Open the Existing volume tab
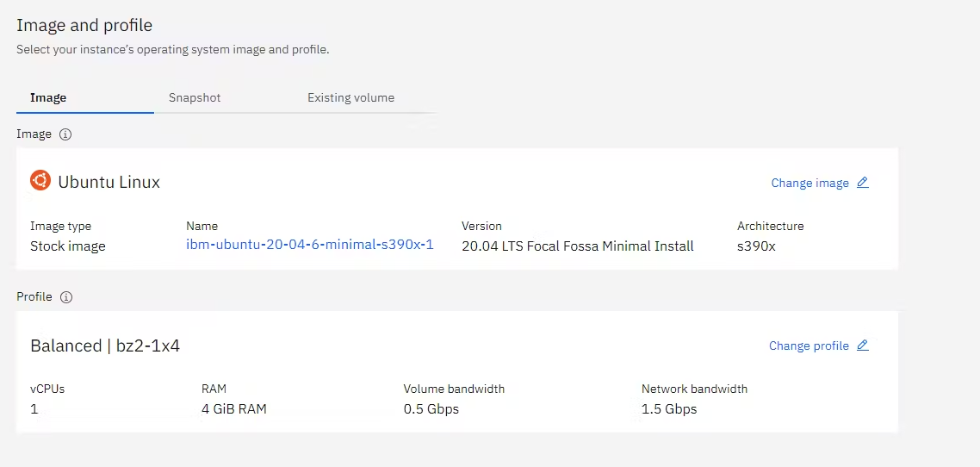This screenshot has height=467, width=980. pos(350,98)
